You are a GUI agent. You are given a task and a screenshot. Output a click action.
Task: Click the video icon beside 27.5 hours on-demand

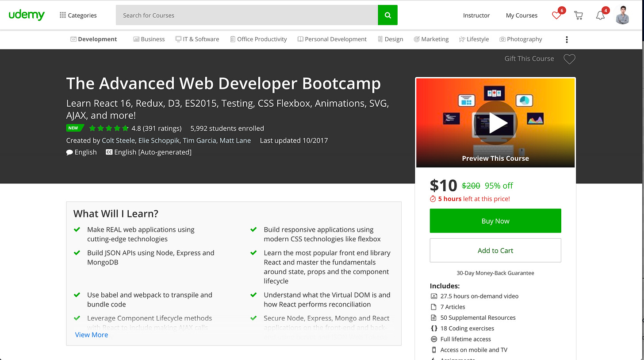434,296
